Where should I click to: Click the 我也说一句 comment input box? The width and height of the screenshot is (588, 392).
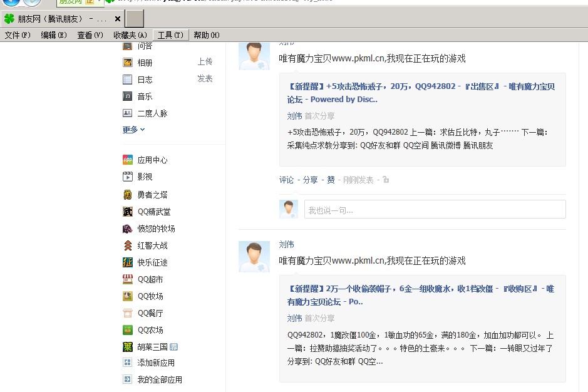coord(435,210)
